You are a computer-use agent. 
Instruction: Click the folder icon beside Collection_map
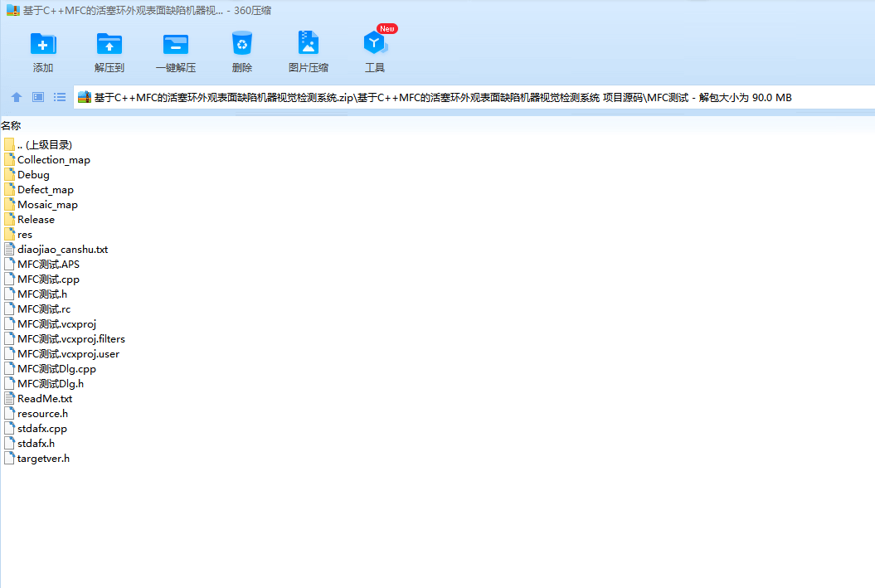pos(9,159)
